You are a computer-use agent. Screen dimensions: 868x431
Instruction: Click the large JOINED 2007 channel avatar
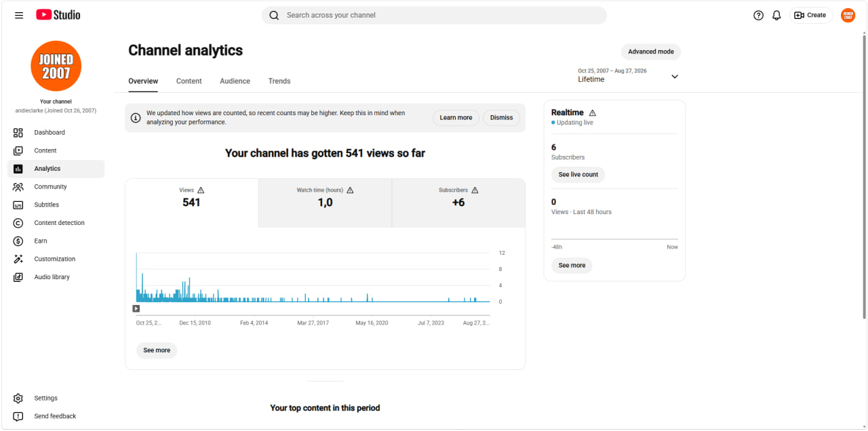tap(56, 66)
